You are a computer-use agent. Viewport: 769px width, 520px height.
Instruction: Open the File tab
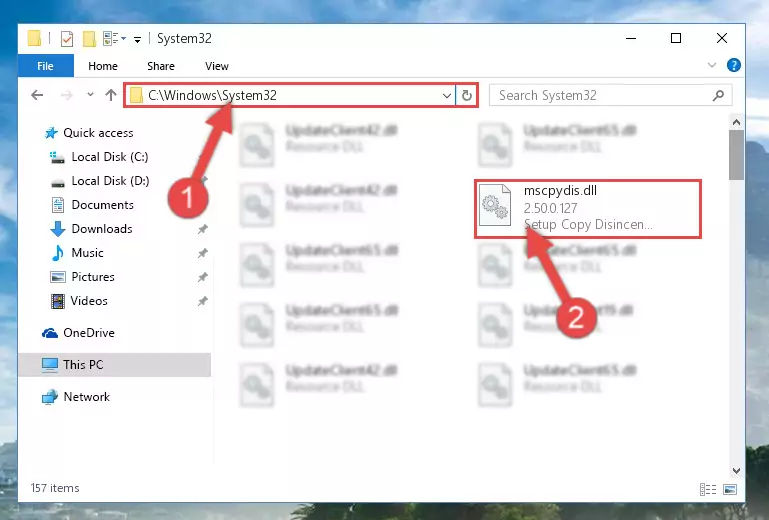pyautogui.click(x=46, y=66)
